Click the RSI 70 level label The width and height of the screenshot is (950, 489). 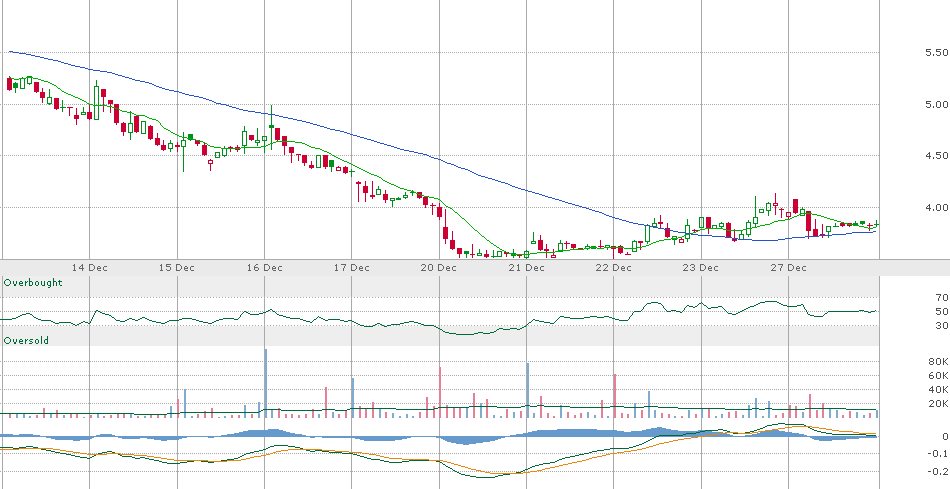[941, 298]
